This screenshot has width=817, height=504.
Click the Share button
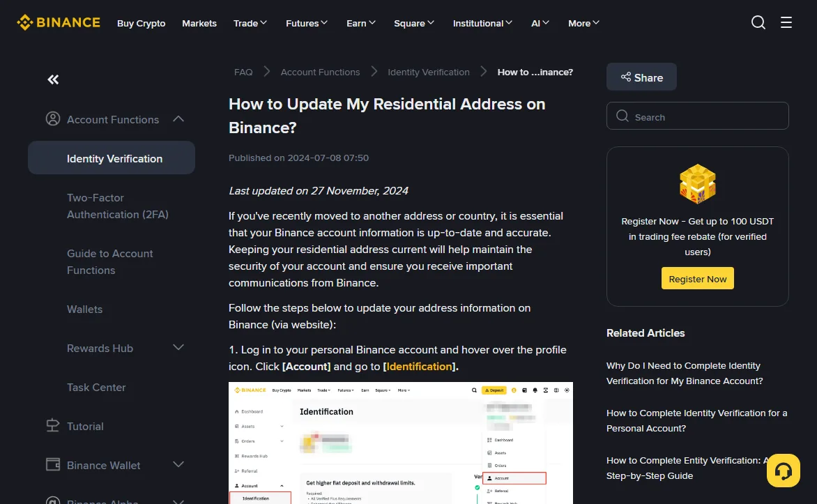click(x=641, y=77)
